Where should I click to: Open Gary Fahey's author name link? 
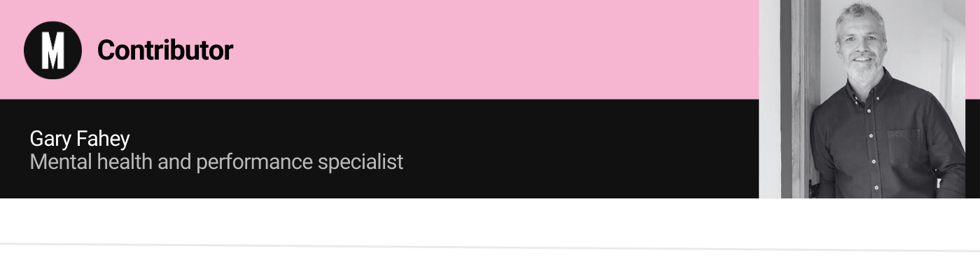[x=80, y=139]
